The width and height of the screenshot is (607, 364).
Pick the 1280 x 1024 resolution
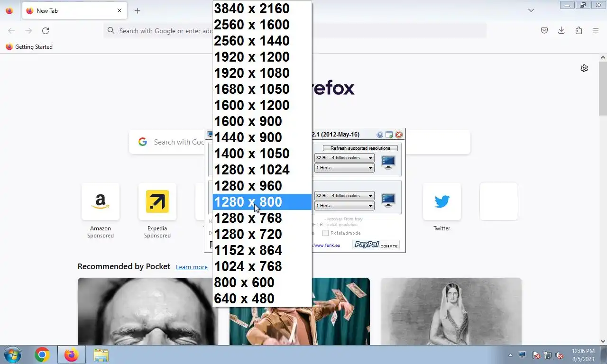pos(262,170)
